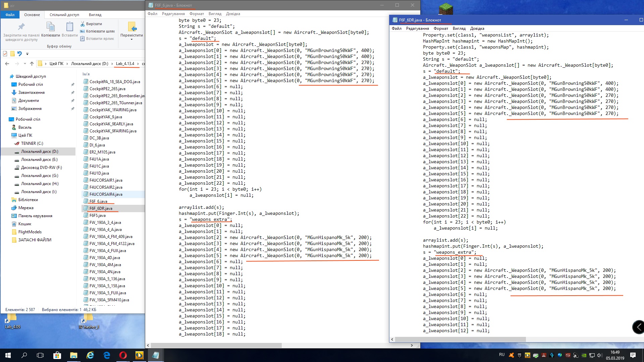
Task: Expand the quick access toolbar customize arrow
Action: point(27,54)
